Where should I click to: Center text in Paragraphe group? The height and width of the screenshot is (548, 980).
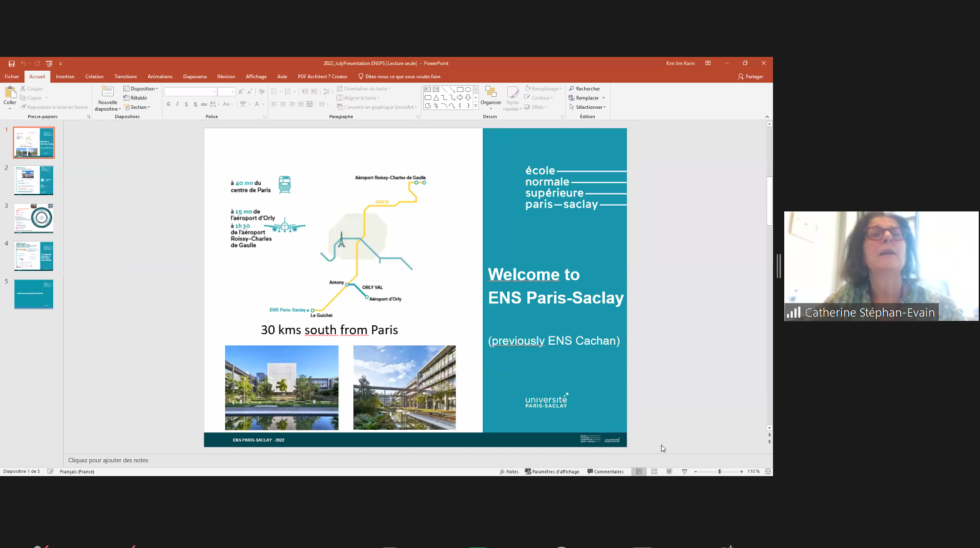click(283, 104)
